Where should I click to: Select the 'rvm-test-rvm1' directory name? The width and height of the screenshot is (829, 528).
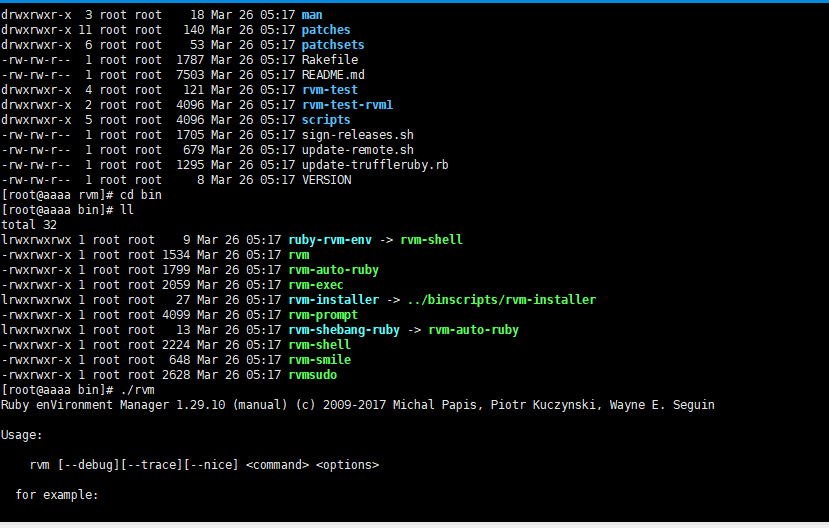tap(347, 105)
